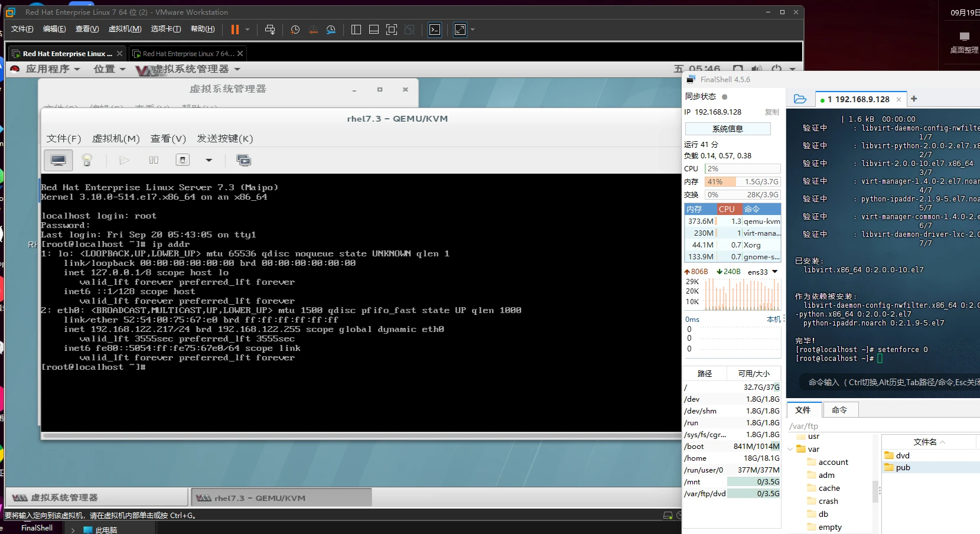This screenshot has height=534, width=980.
Task: Sort process list by 命令 column
Action: click(x=761, y=209)
